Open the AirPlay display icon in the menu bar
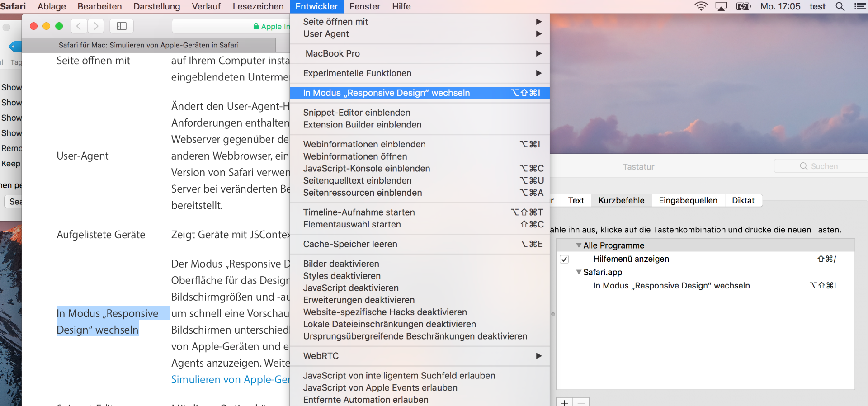Image resolution: width=868 pixels, height=406 pixels. (x=721, y=6)
